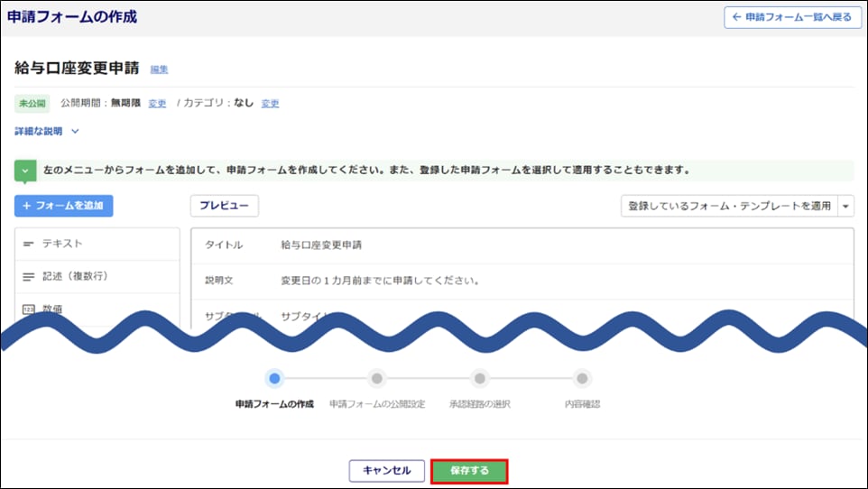
Task: Click the 編集 link beside 給与口座変更申請
Action: pos(159,69)
